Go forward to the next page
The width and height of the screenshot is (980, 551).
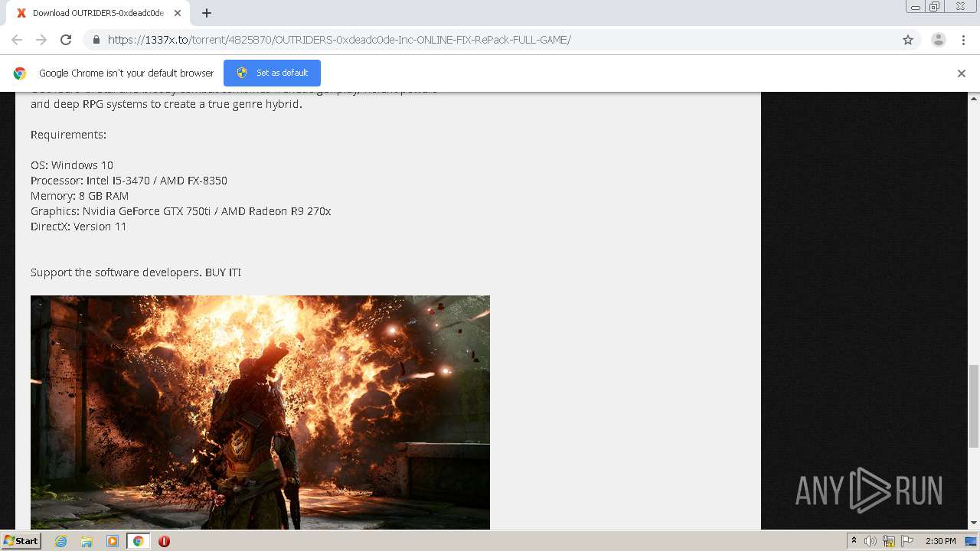[x=41, y=40]
